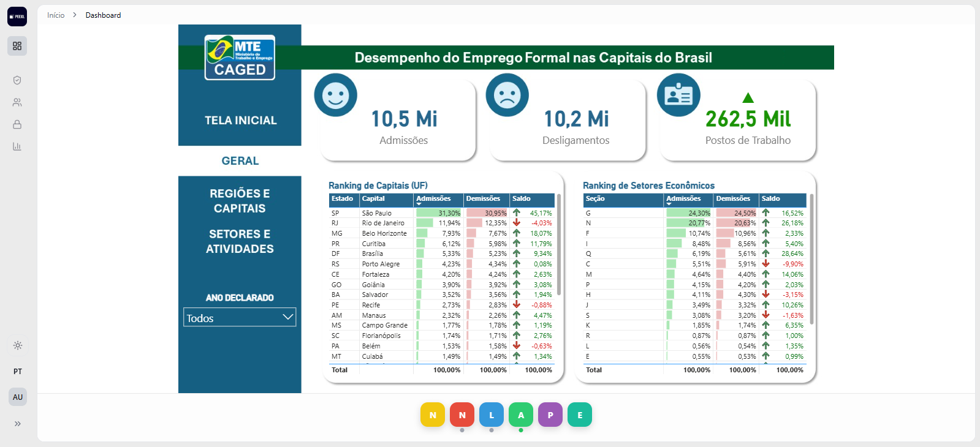Click the yellow N button
The width and height of the screenshot is (980, 447).
[433, 415]
